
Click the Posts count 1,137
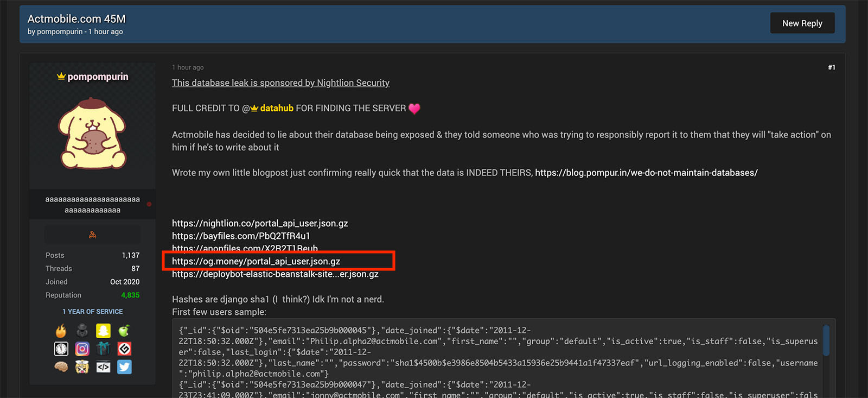[x=131, y=255]
